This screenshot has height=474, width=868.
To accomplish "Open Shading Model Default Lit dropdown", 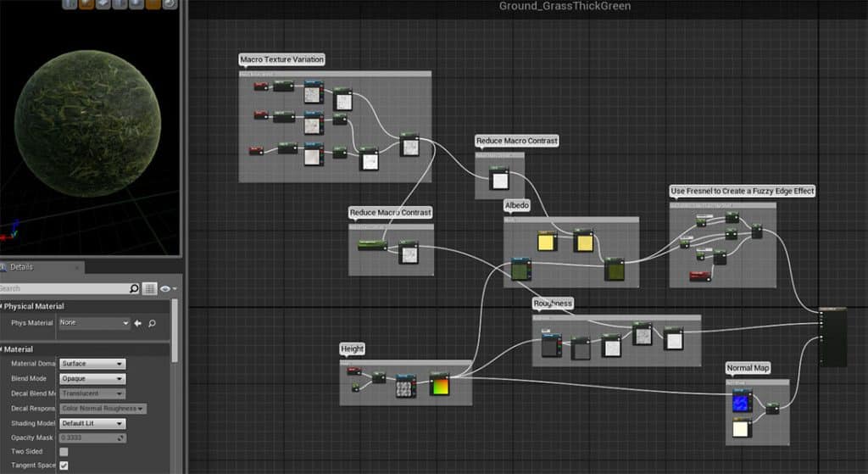I will coord(92,423).
